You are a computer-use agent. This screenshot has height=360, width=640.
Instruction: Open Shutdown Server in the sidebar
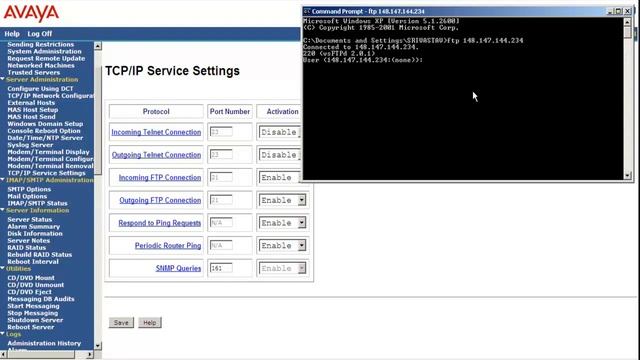tap(35, 320)
